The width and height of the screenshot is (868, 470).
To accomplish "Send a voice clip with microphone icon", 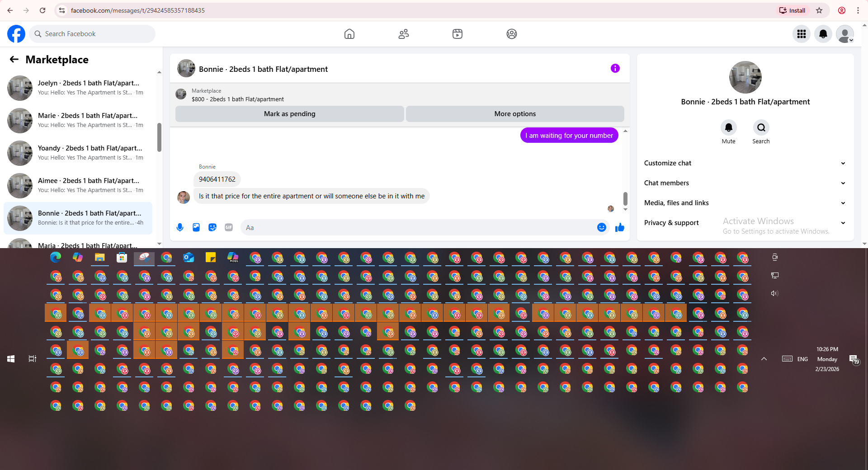I will [180, 227].
